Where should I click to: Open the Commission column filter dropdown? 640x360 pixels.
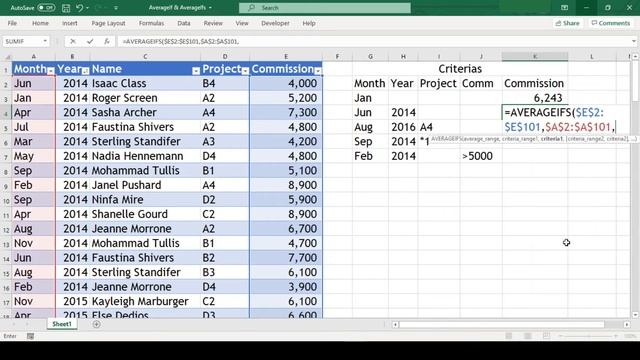pyautogui.click(x=318, y=71)
